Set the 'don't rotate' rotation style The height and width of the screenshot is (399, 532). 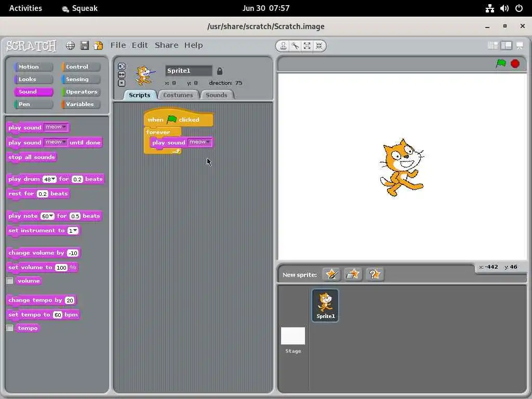[122, 83]
